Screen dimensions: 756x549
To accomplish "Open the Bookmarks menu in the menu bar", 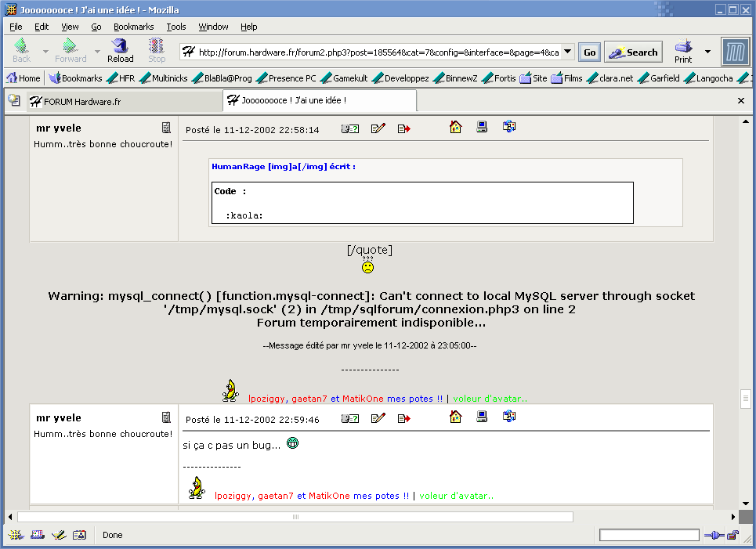I will 133,27.
